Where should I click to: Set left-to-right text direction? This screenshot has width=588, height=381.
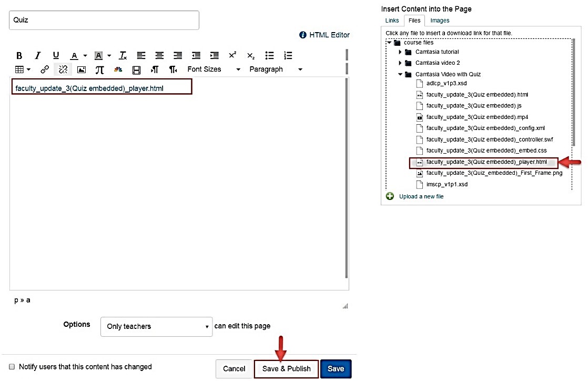pyautogui.click(x=155, y=69)
